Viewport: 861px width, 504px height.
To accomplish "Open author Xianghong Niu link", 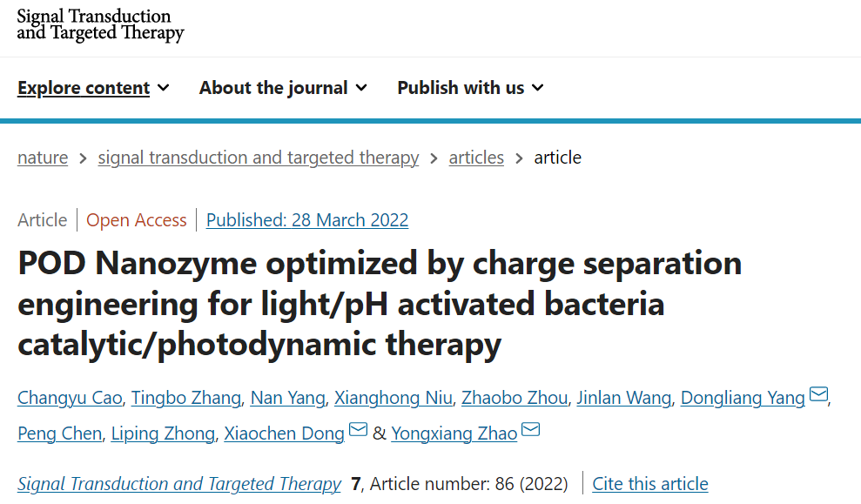I will (394, 398).
